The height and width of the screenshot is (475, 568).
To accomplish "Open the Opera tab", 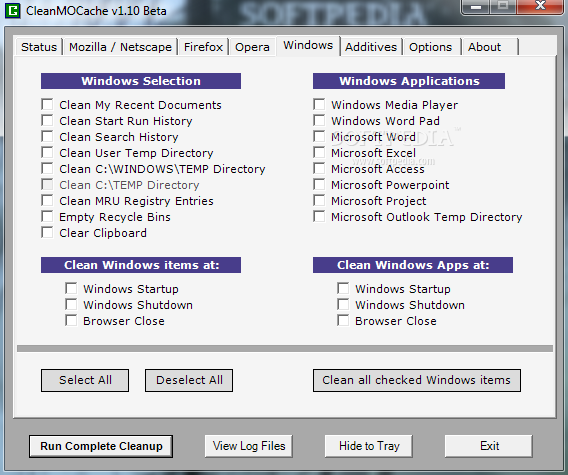I will point(252,47).
